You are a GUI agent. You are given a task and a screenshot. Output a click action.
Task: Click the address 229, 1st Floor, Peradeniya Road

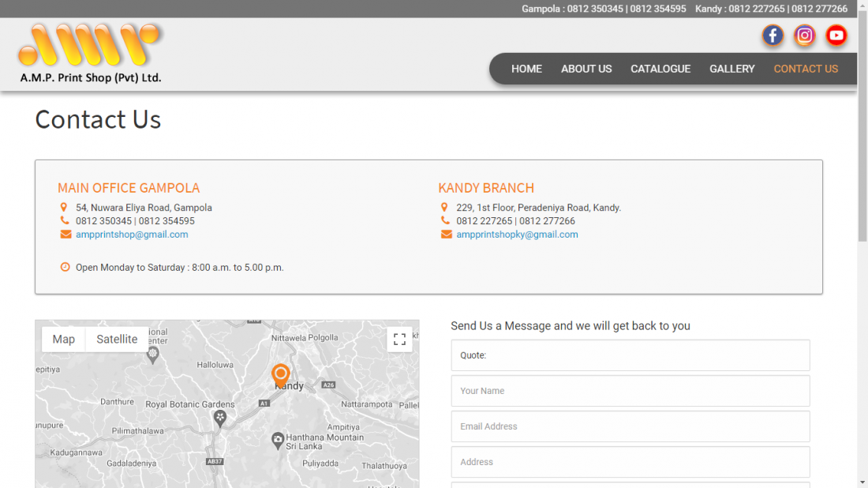539,208
